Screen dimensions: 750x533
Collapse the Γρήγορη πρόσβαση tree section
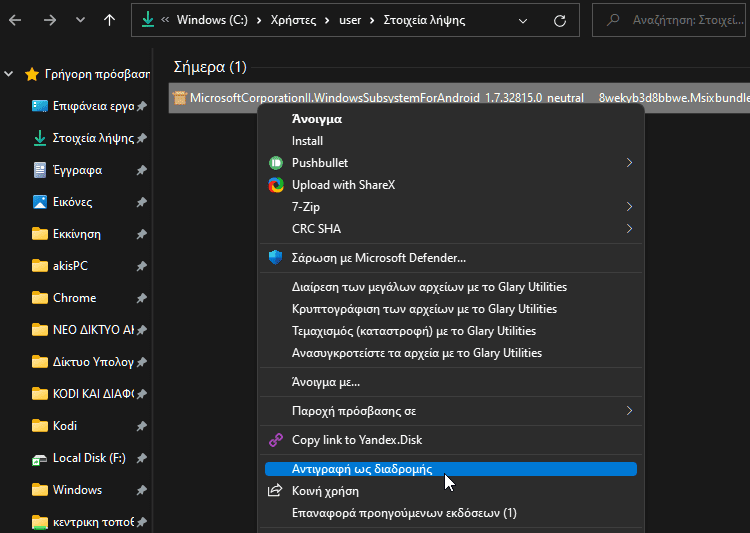9,74
